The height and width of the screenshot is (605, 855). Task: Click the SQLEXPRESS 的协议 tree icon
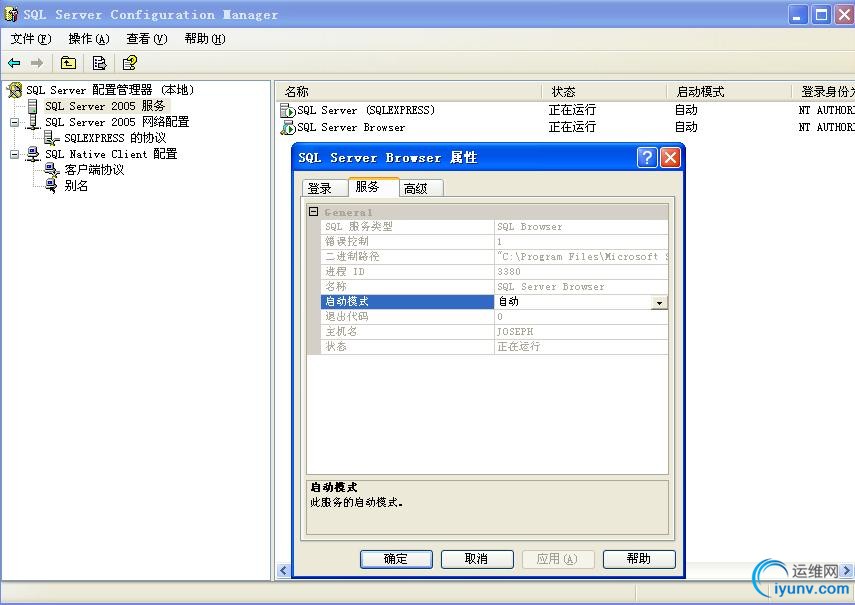(52, 138)
